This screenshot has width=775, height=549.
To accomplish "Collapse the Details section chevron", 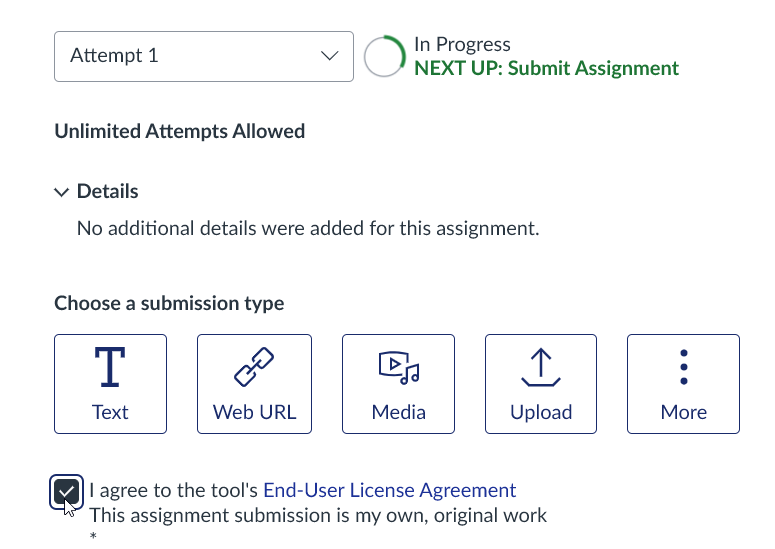I will click(62, 192).
